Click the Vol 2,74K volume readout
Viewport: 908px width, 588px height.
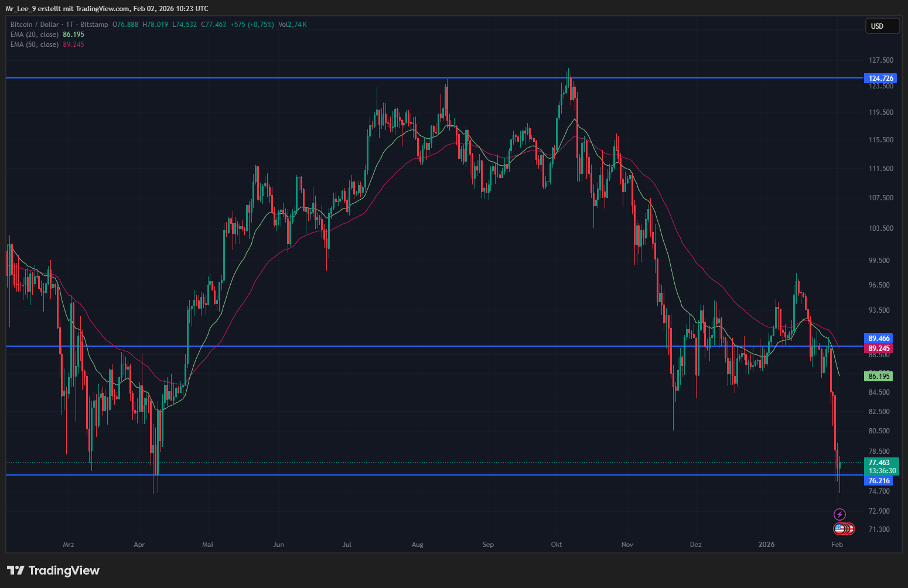pos(292,25)
